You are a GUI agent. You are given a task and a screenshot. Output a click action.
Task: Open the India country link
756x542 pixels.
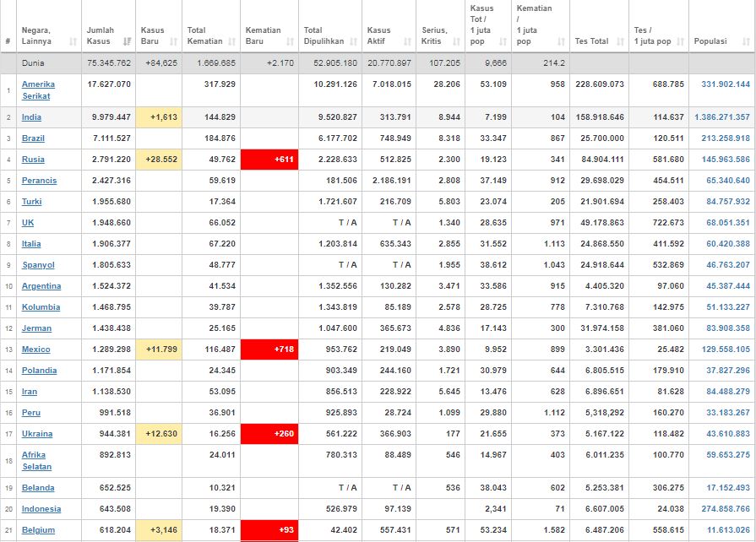(31, 117)
